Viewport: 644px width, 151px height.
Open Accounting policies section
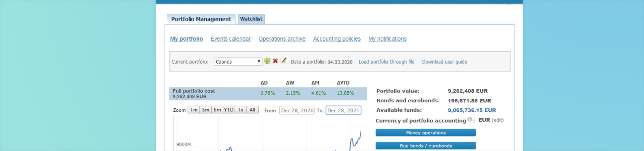337,39
